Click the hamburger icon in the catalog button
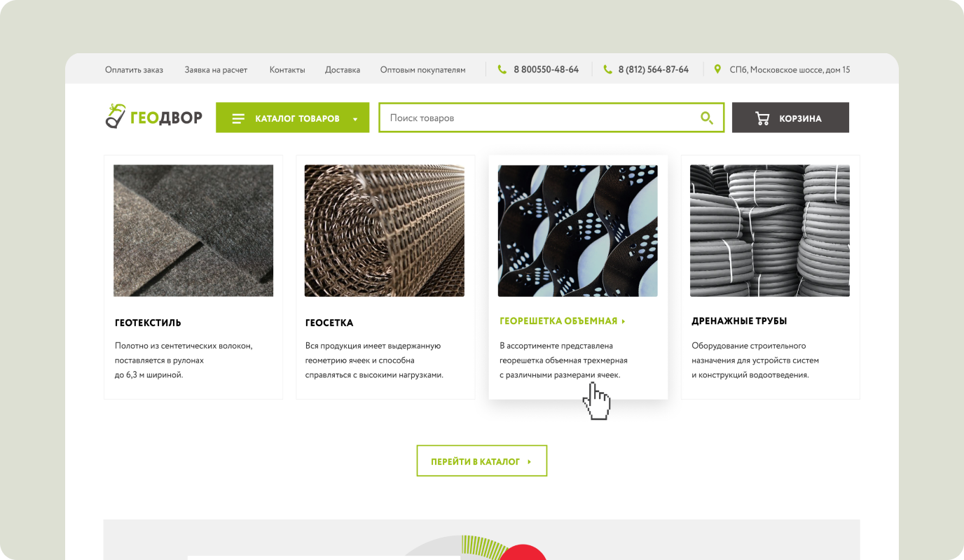Image resolution: width=964 pixels, height=560 pixels. [x=238, y=119]
